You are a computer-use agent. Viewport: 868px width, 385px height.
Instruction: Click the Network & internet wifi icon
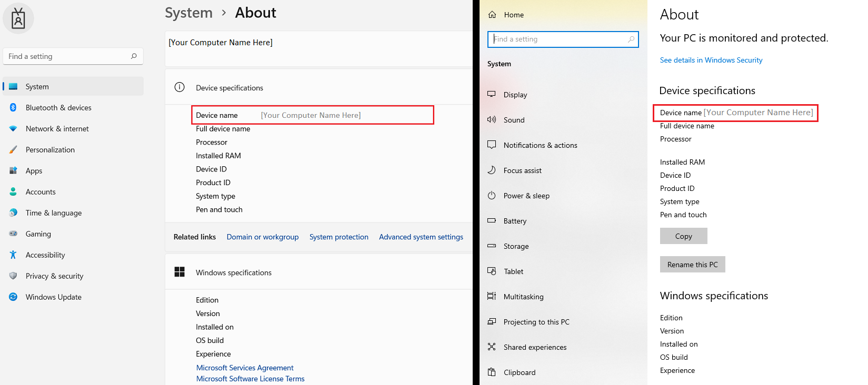coord(13,128)
